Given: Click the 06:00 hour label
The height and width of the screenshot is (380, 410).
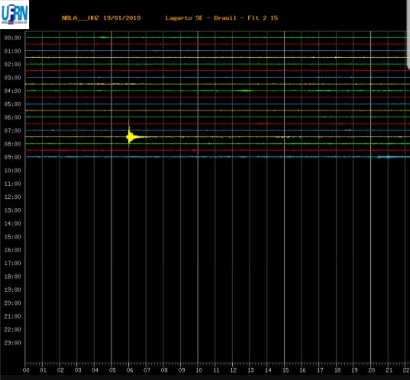Looking at the screenshot, I should pos(13,117).
